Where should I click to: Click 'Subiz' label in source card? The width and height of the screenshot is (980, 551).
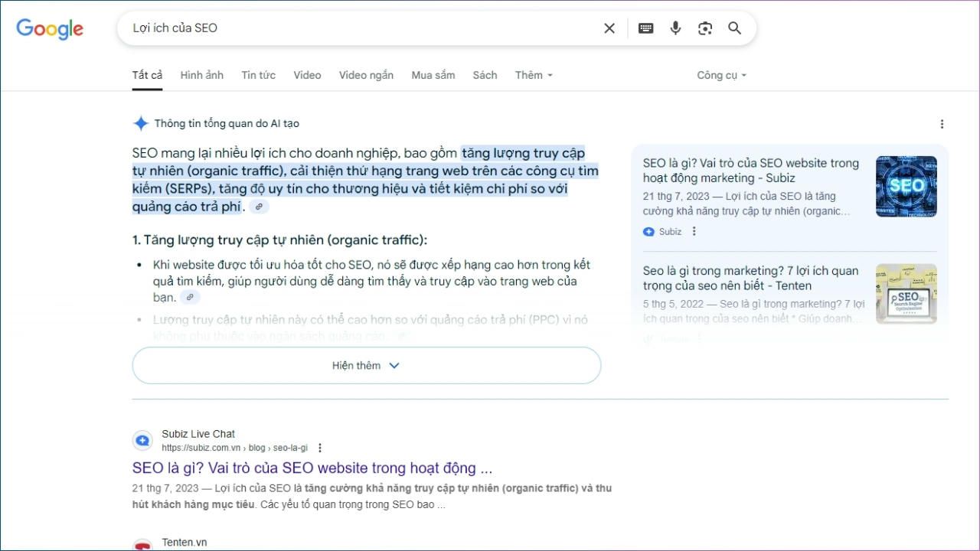coord(670,231)
